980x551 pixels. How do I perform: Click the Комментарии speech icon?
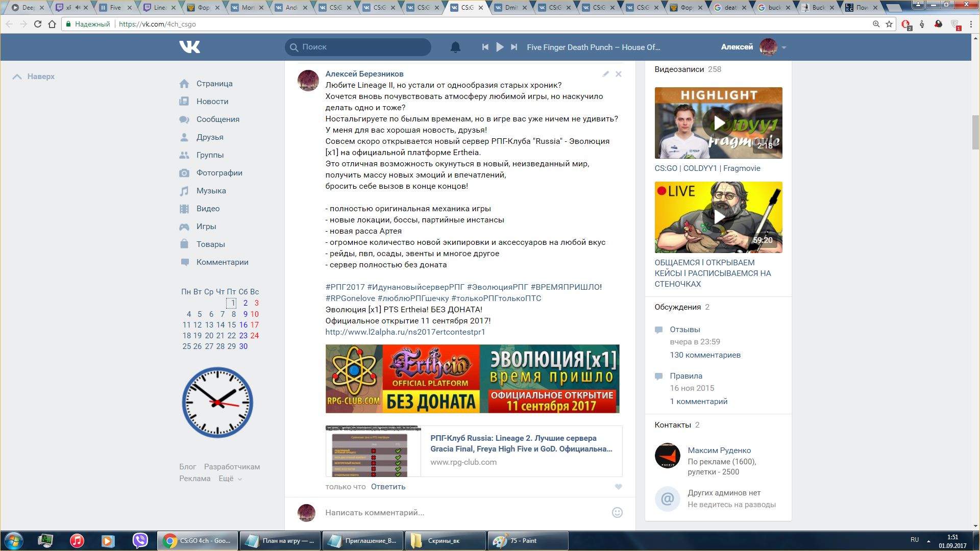184,262
